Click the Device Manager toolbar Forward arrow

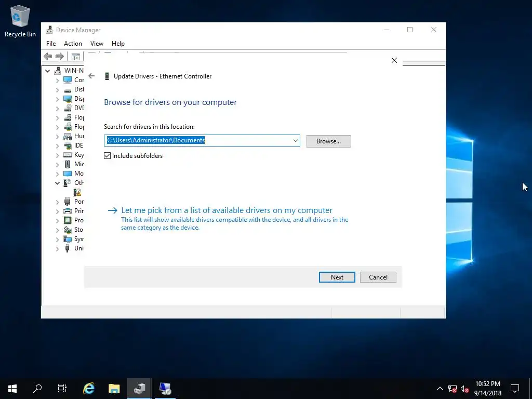59,56
